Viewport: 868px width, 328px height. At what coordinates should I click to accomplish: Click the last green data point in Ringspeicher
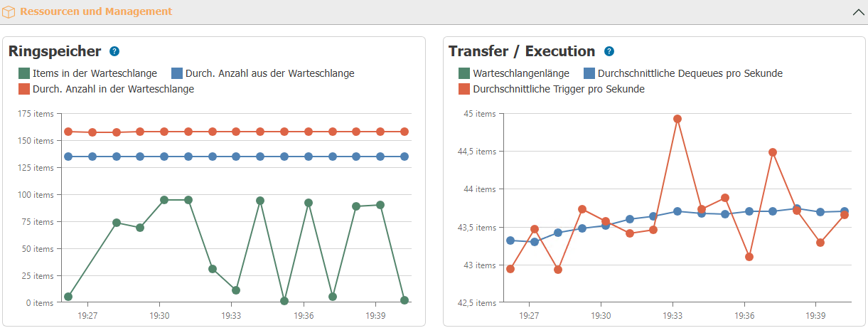[x=404, y=300]
